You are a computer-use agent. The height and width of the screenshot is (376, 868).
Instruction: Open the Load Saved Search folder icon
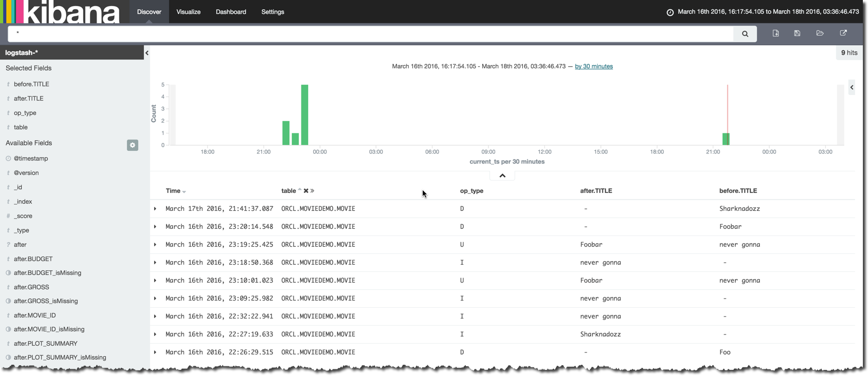pyautogui.click(x=820, y=33)
